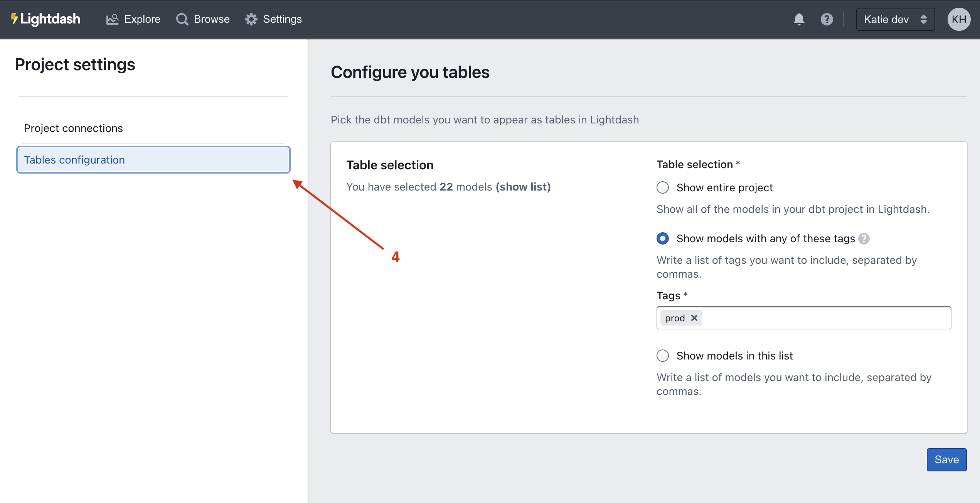Remove the prod tag
Viewport: 980px width, 503px height.
[x=694, y=318]
